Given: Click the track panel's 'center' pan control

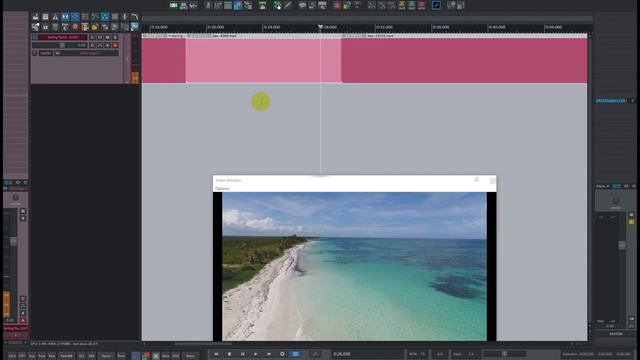Looking at the screenshot, I should (46, 53).
